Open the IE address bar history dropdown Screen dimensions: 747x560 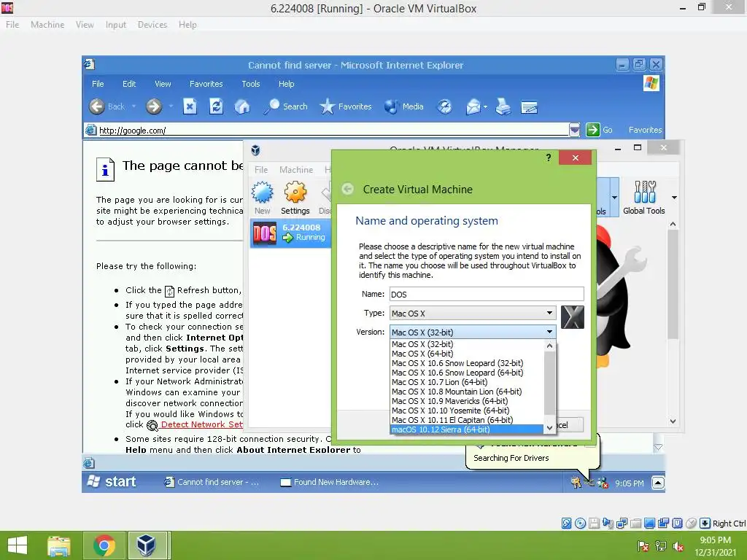click(575, 130)
